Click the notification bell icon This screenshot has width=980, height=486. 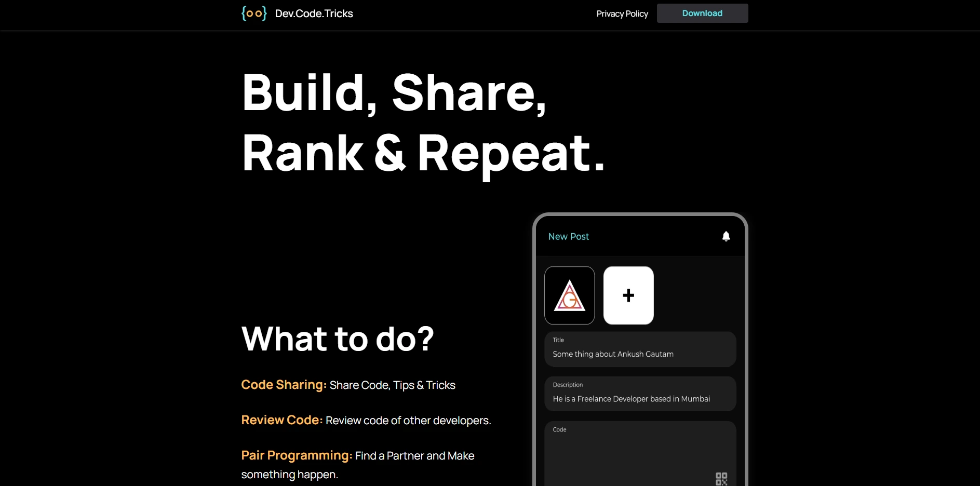pyautogui.click(x=726, y=236)
